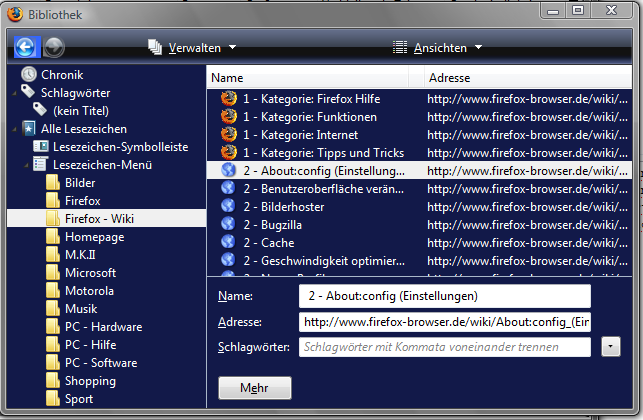The image size is (643, 420).
Task: Select bookmark 1 - Kategorie: Funktionen
Action: (x=310, y=117)
